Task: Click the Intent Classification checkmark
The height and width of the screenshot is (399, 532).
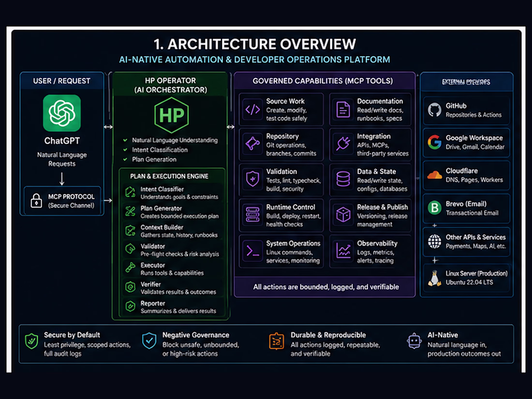Action: pos(125,149)
